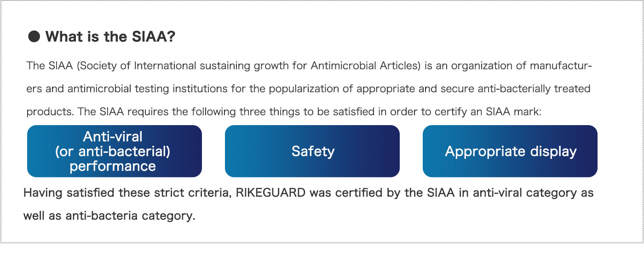This screenshot has height=276, width=644.
Task: Click the Anti-viral (or anti-bacterial) performance box
Action: coord(115,151)
